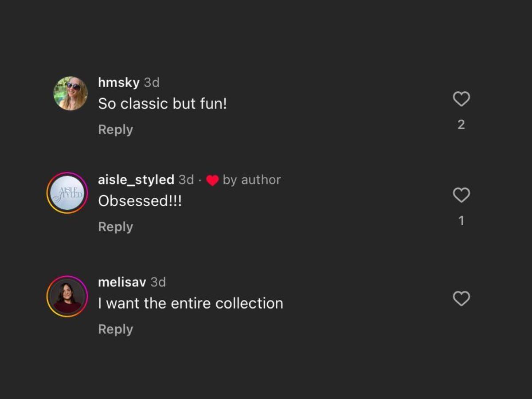Tap the heart on melisav's comment

coord(461,298)
